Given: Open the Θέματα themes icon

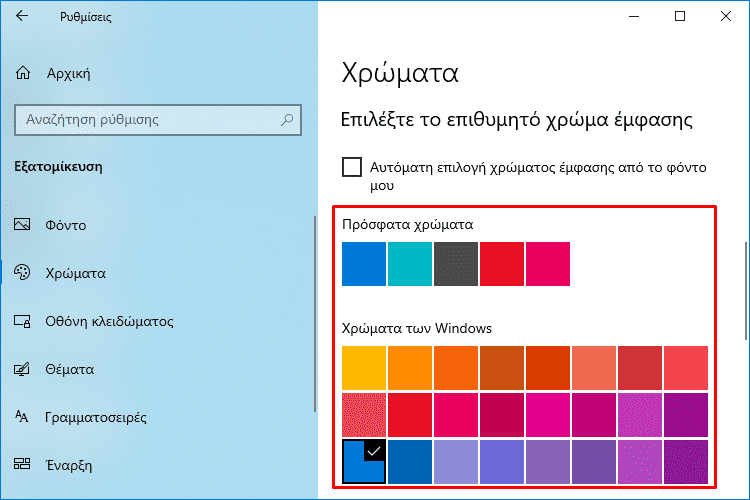Looking at the screenshot, I should tap(22, 369).
